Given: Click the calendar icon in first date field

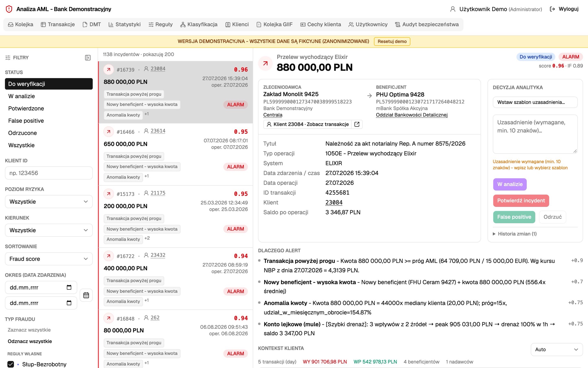Looking at the screenshot, I should (x=69, y=287).
